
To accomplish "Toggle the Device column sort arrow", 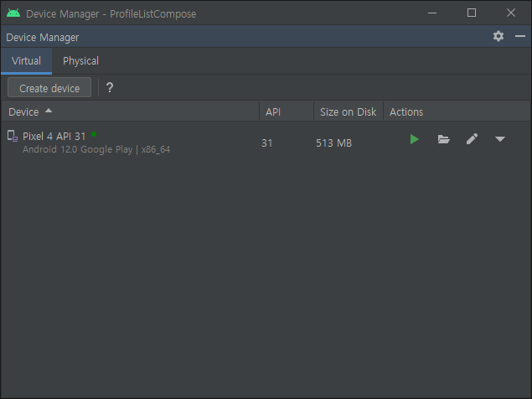I will pos(49,111).
